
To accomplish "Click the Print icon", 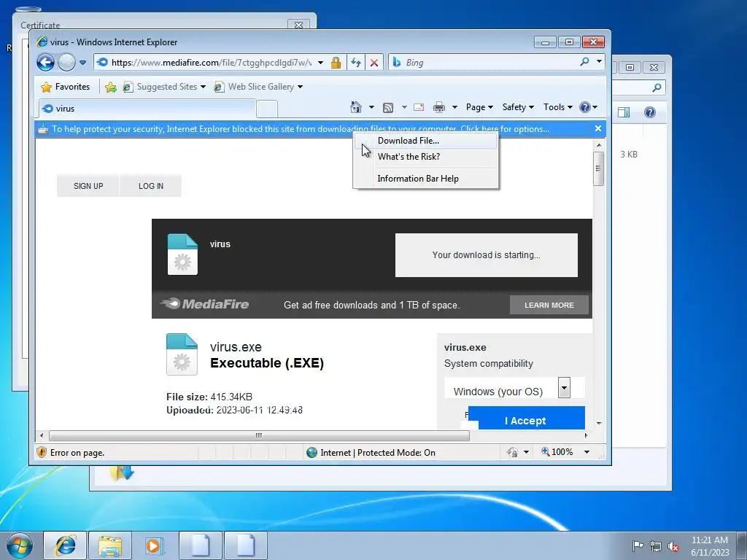I will (x=438, y=107).
